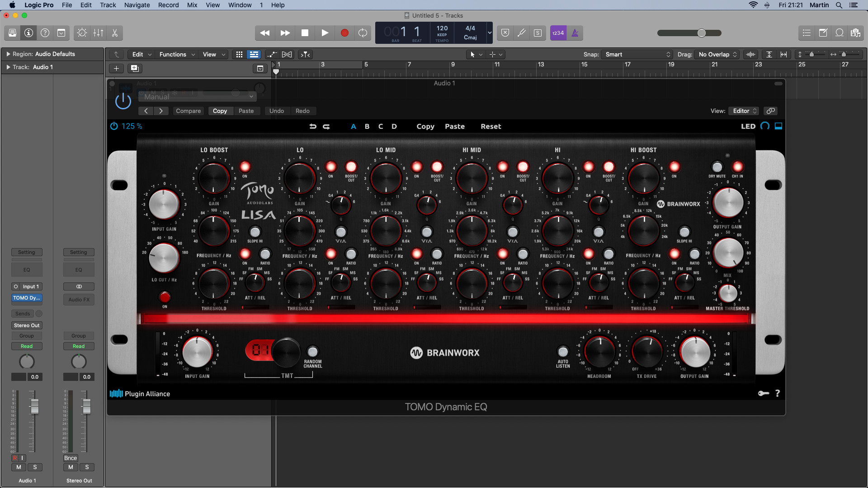
Task: Open the List Editors icon
Action: (807, 33)
